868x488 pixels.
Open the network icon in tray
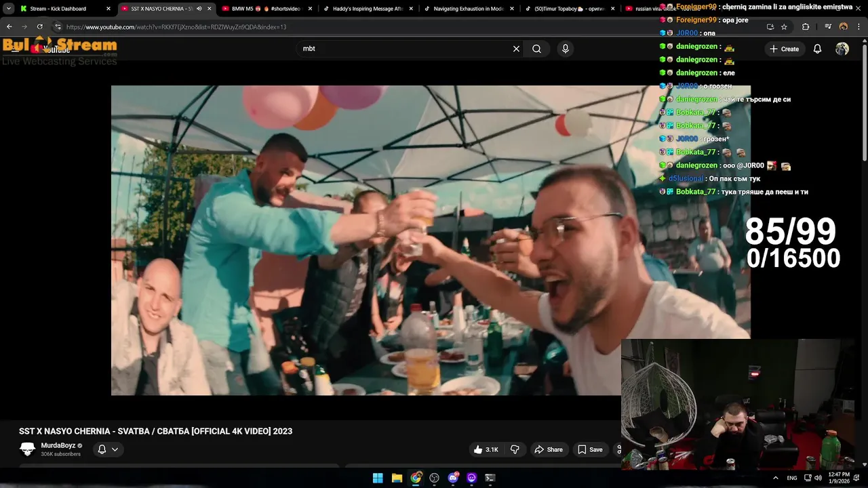(807, 478)
